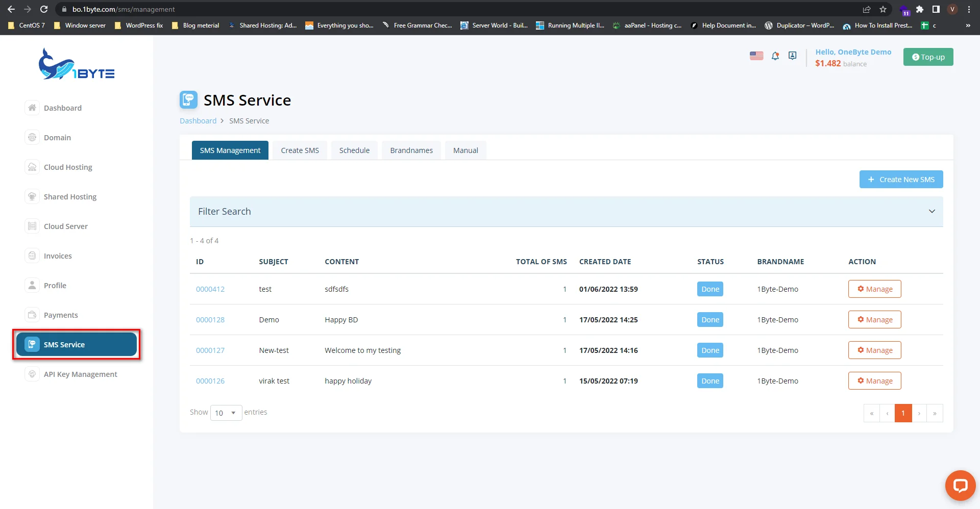Switch to Create SMS tab
This screenshot has width=980, height=509.
click(300, 150)
